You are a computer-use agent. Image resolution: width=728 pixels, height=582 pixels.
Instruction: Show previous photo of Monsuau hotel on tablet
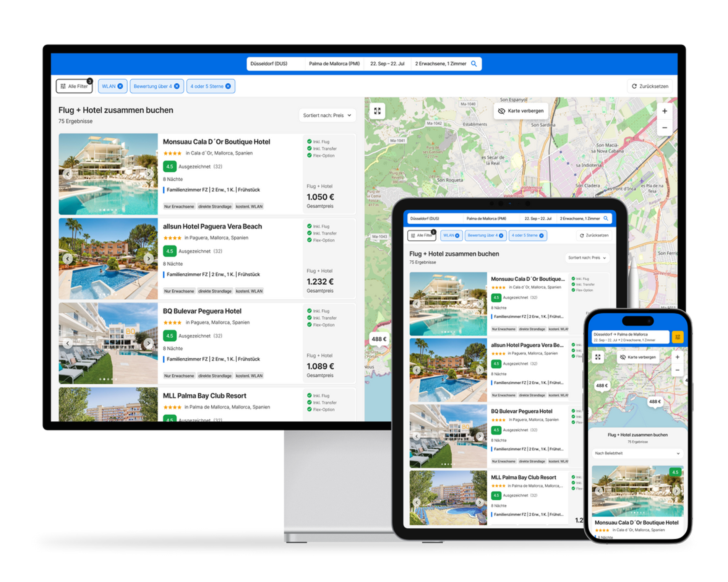(417, 304)
